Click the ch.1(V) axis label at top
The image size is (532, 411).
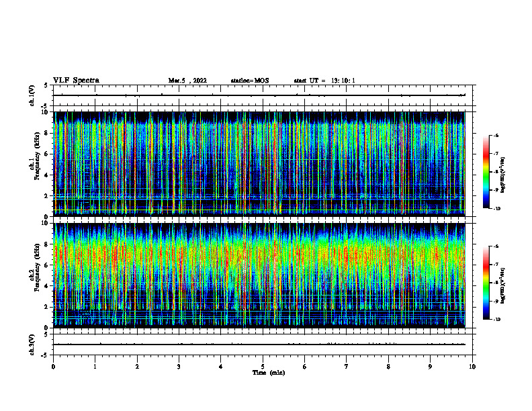coord(32,95)
